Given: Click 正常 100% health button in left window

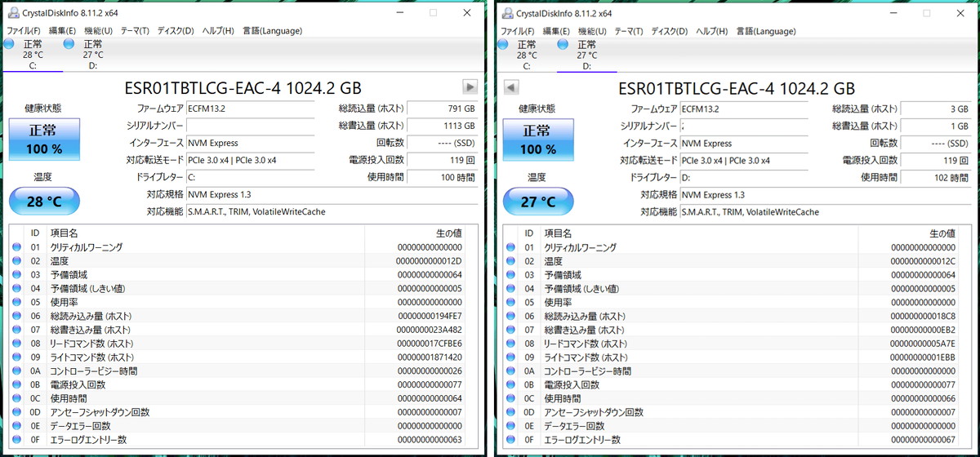Looking at the screenshot, I should pyautogui.click(x=45, y=139).
